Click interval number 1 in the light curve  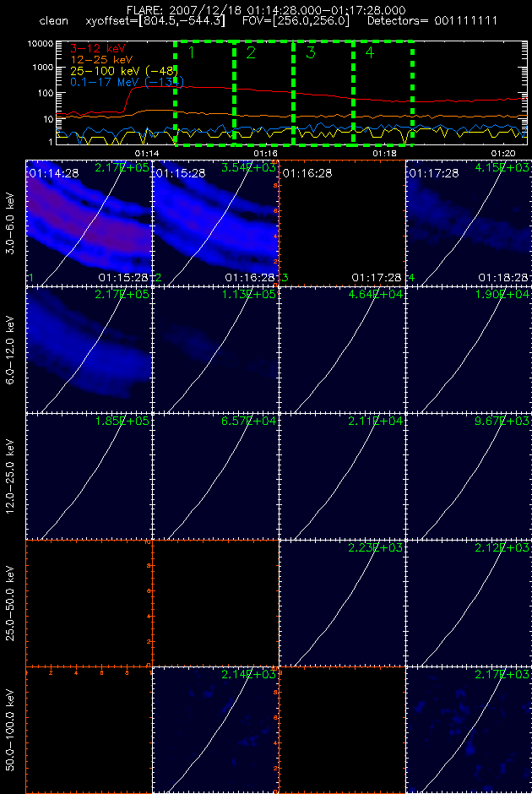coord(192,52)
